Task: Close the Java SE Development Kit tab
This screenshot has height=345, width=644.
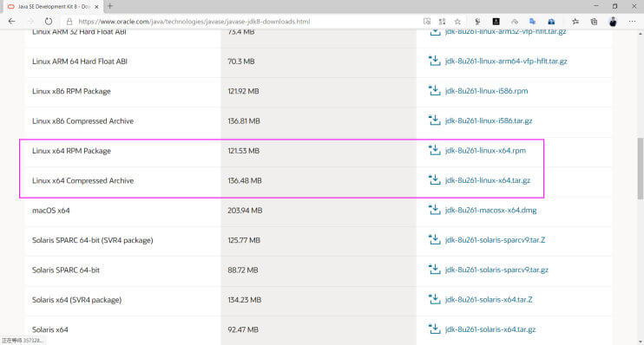Action: 96,7
